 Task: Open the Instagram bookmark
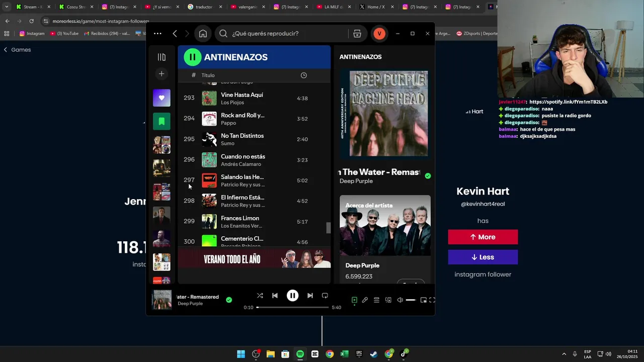click(32, 34)
